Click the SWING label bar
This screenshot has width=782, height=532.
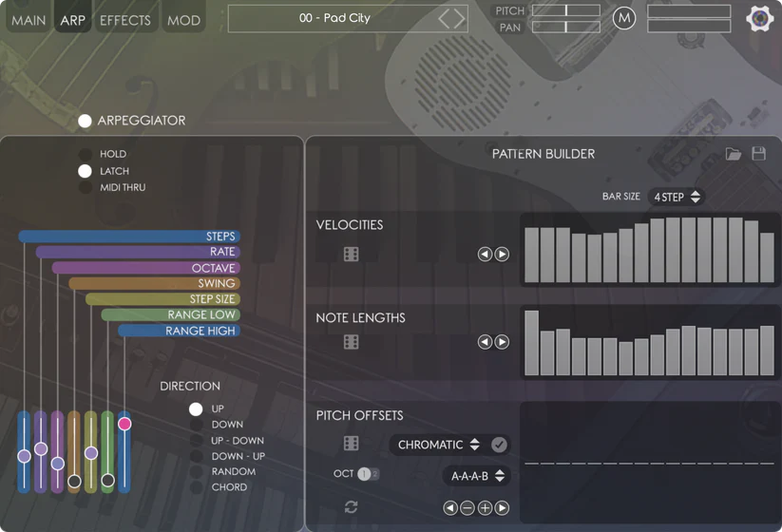155,283
